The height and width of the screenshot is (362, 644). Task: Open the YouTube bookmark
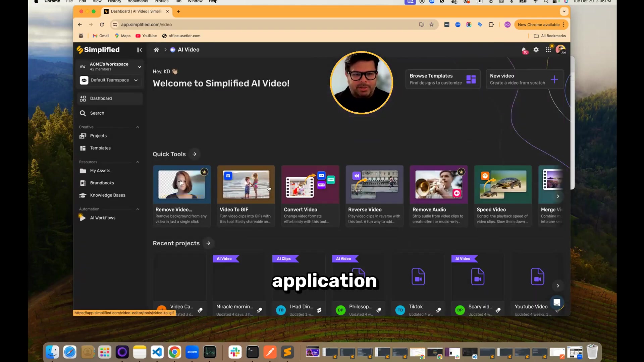click(x=146, y=36)
